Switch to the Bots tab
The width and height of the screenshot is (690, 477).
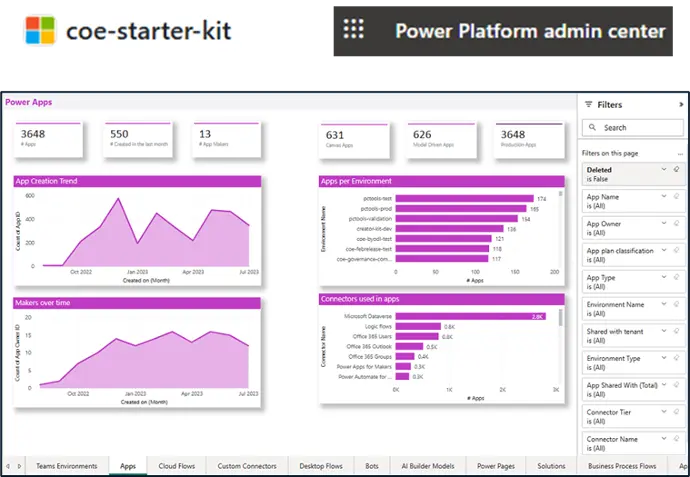[372, 466]
